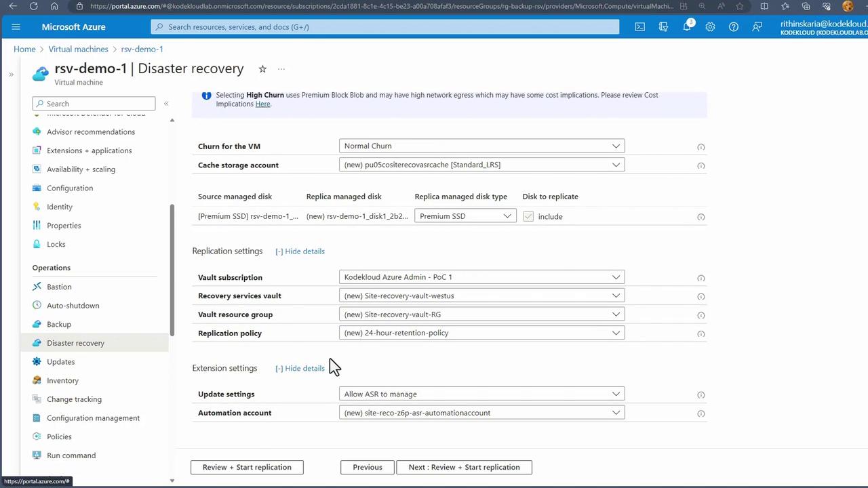Open Cloud Shell from the top bar
868x488 pixels.
coord(639,27)
